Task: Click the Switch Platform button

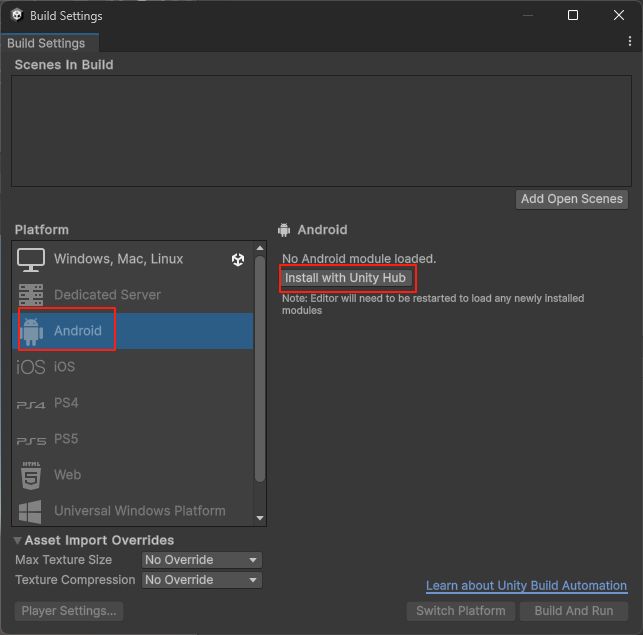Action: point(461,611)
